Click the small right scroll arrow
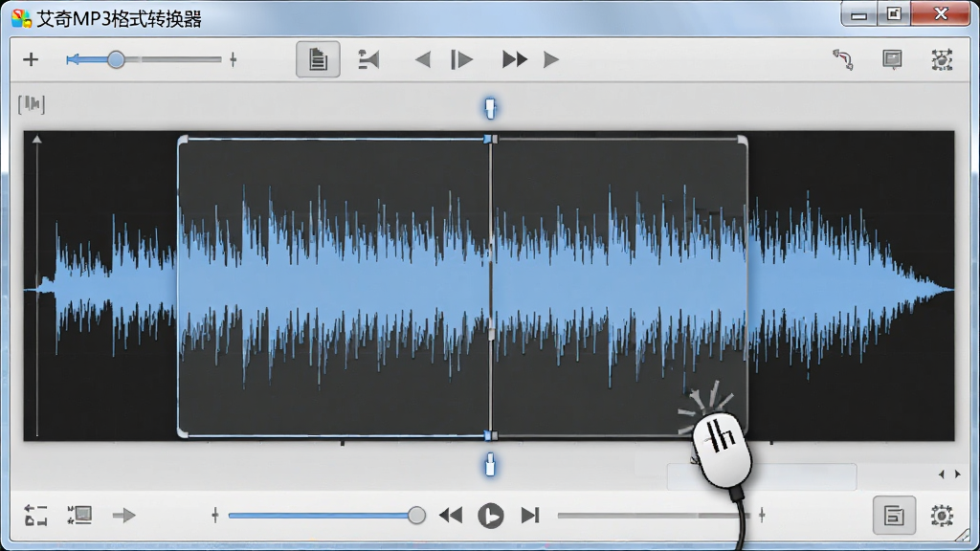Screen dimensions: 980x551 (957, 474)
